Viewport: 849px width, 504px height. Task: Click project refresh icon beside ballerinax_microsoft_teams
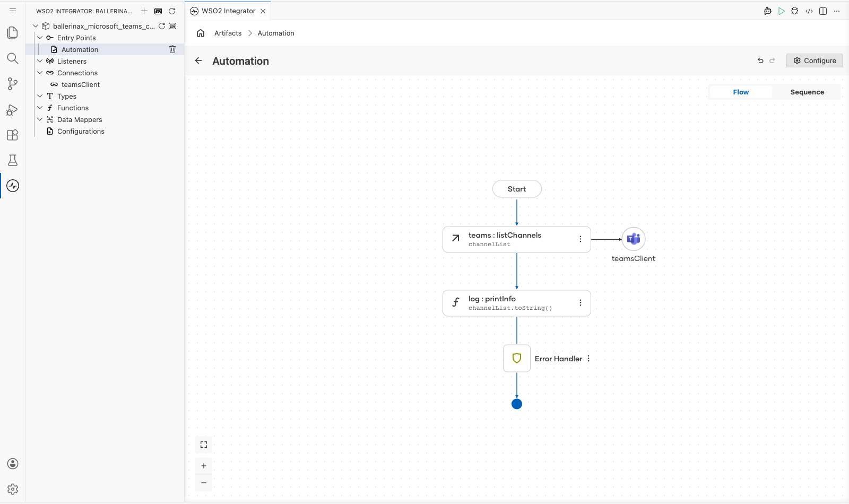[162, 26]
